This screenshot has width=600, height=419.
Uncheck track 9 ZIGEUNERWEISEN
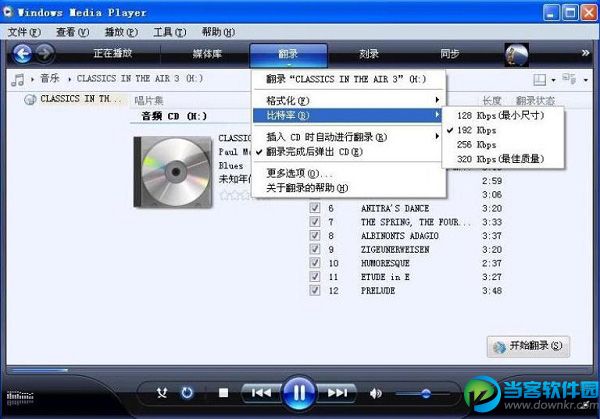315,249
